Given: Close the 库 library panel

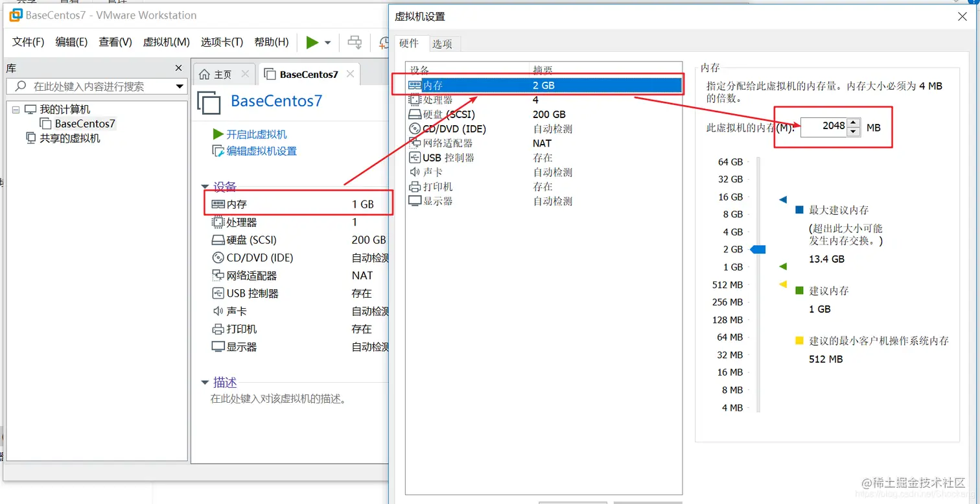Looking at the screenshot, I should [x=179, y=68].
